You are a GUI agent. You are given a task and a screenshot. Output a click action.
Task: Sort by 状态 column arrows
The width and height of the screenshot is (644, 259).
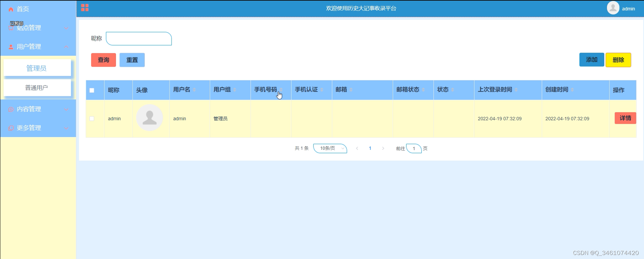point(453,90)
